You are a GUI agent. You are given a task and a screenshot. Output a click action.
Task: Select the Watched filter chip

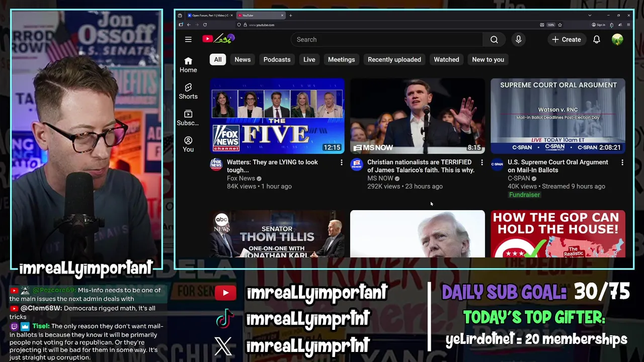point(446,59)
